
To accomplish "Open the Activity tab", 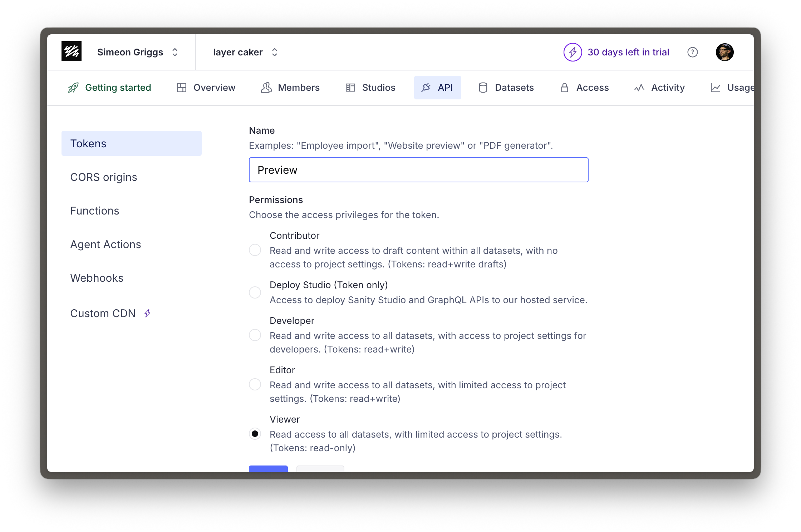I will point(659,88).
